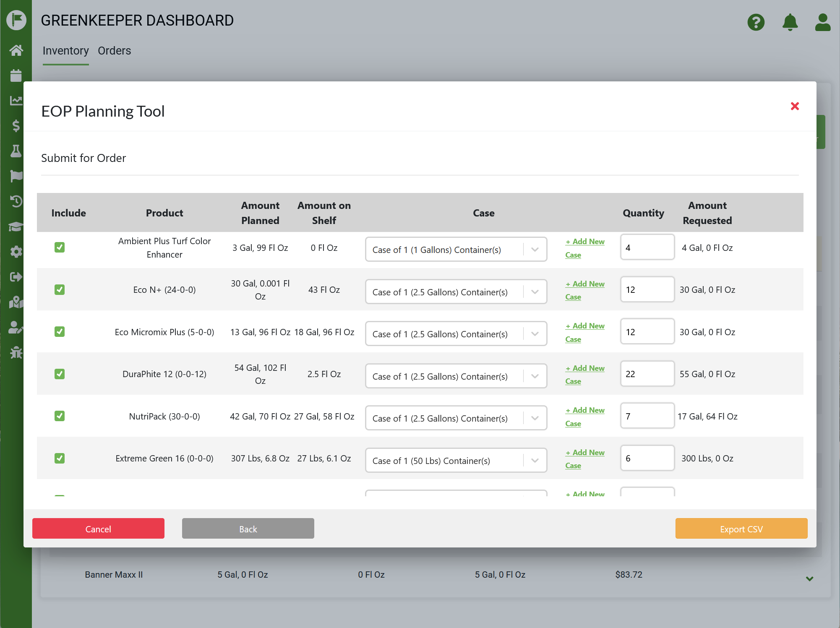Click quantity field for DuraPhite 12 row
The height and width of the screenshot is (628, 840).
pyautogui.click(x=647, y=374)
